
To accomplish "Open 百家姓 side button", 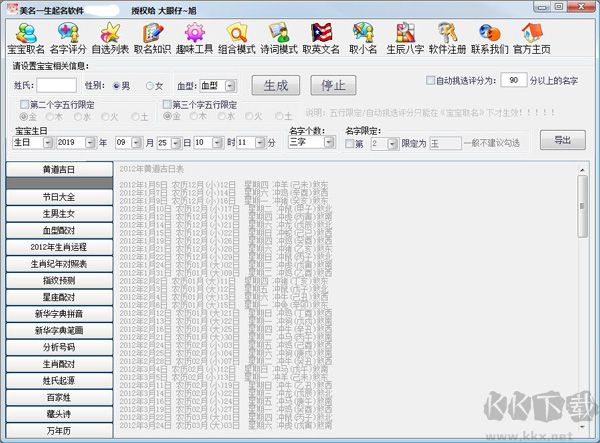I will 59,397.
